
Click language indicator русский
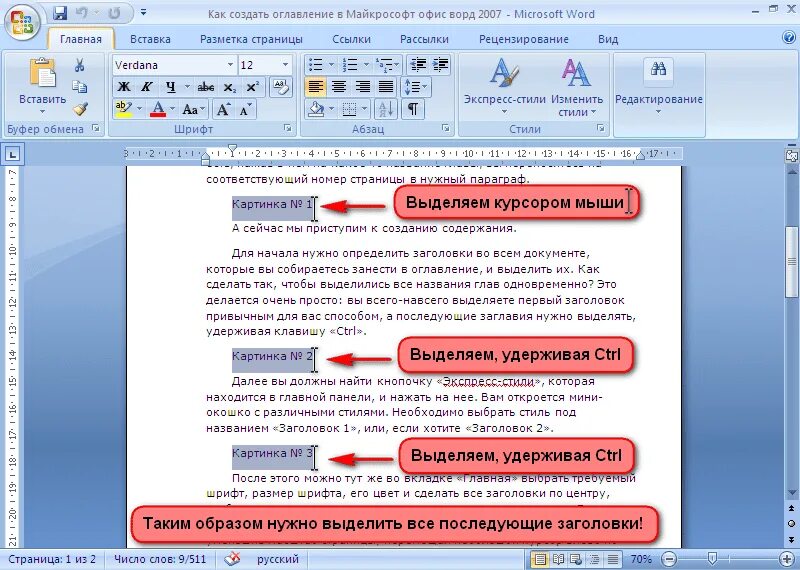point(277,559)
